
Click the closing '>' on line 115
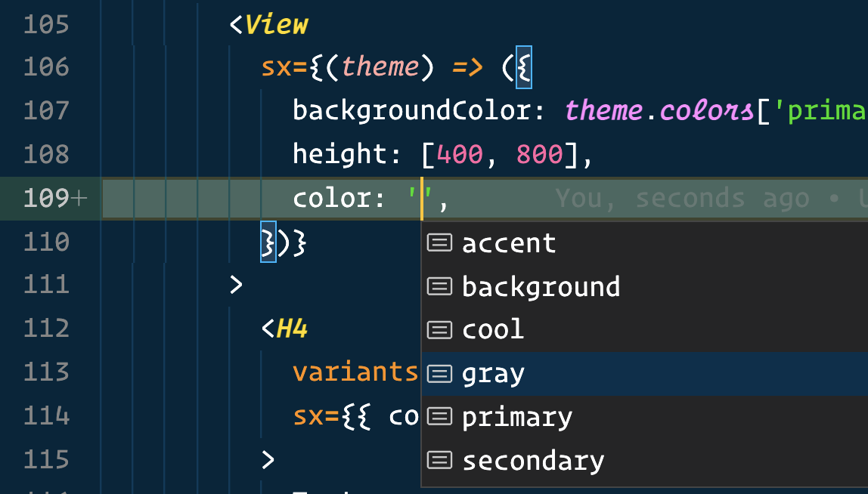(268, 460)
